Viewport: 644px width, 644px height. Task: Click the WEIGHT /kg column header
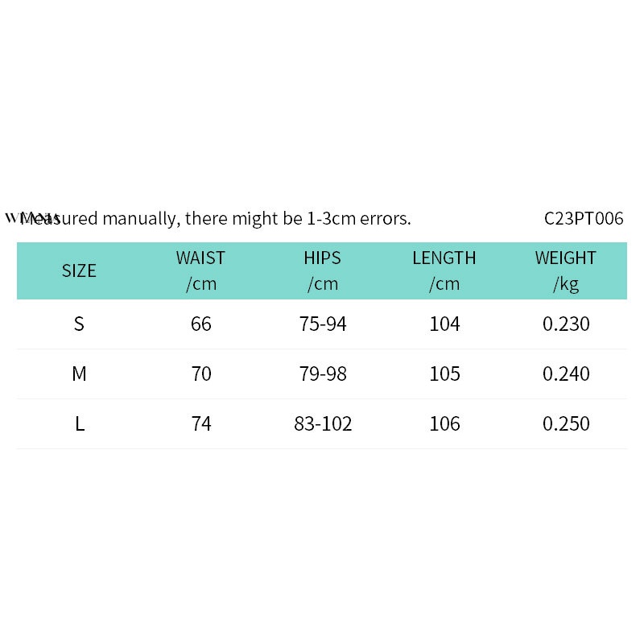tap(566, 270)
